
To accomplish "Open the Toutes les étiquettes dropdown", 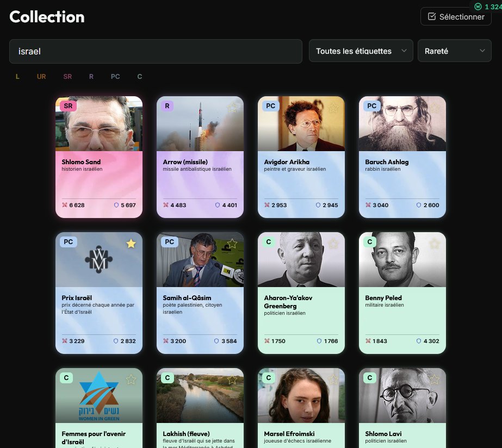I will point(361,51).
